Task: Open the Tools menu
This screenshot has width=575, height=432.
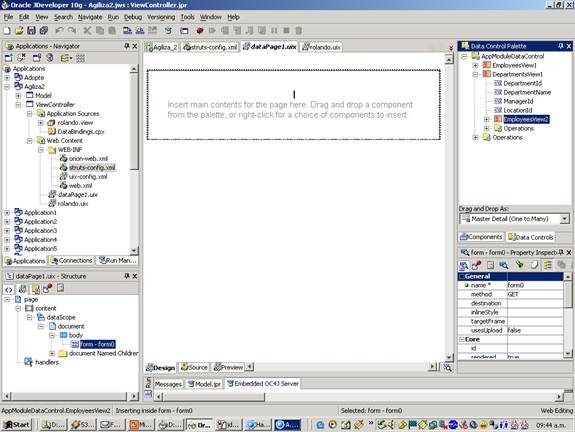Action: [x=187, y=17]
